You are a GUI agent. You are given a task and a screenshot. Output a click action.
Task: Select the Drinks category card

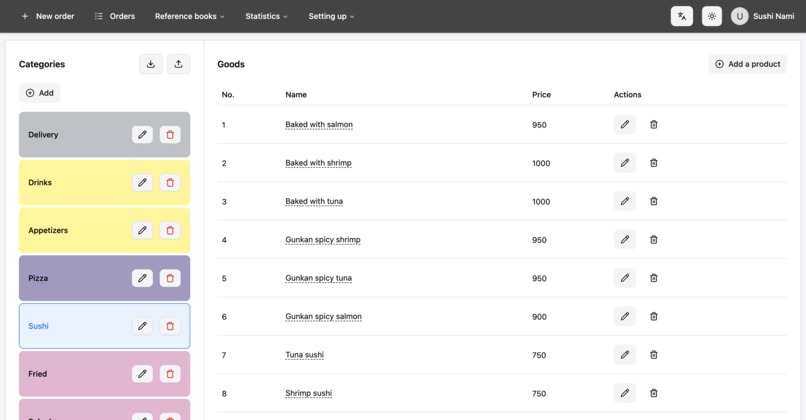coord(104,182)
